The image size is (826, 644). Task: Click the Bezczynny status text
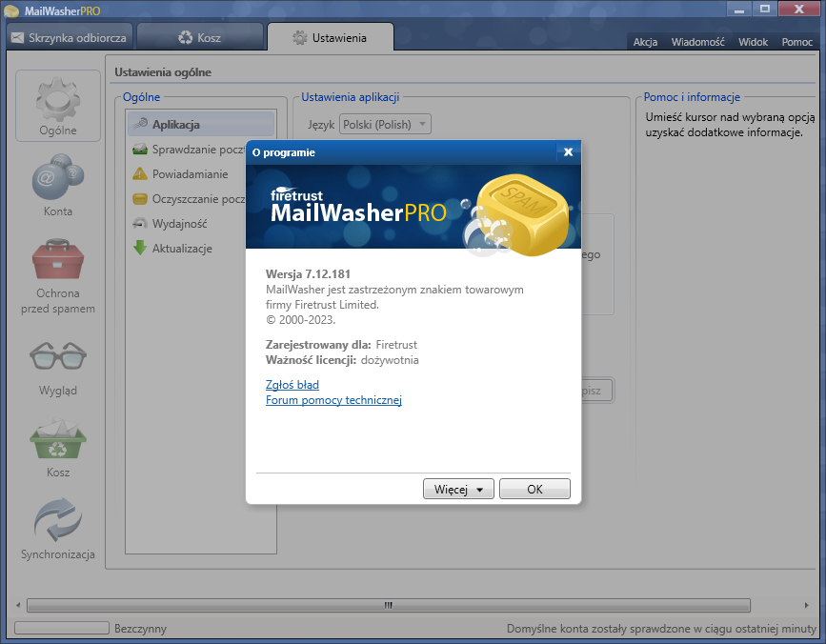coord(140,628)
